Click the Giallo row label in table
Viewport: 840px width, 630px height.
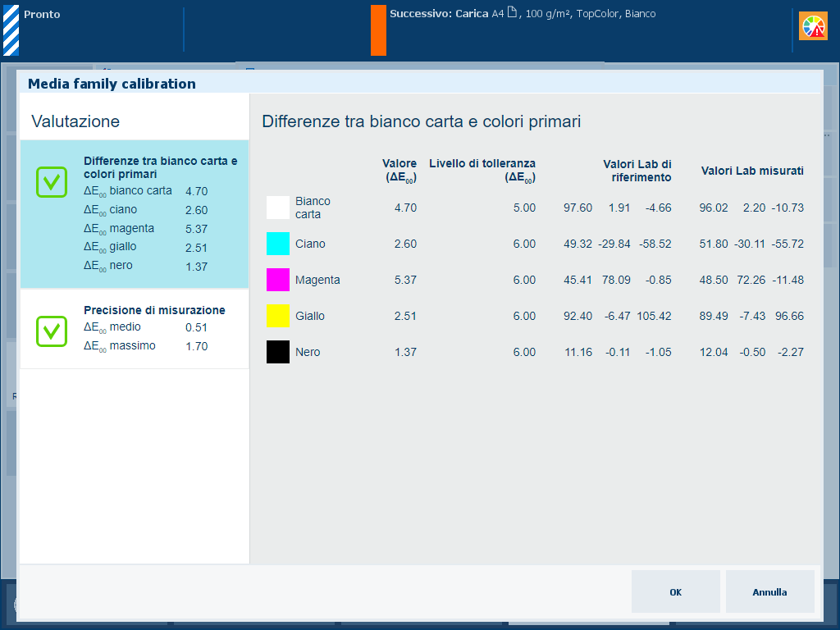[310, 316]
